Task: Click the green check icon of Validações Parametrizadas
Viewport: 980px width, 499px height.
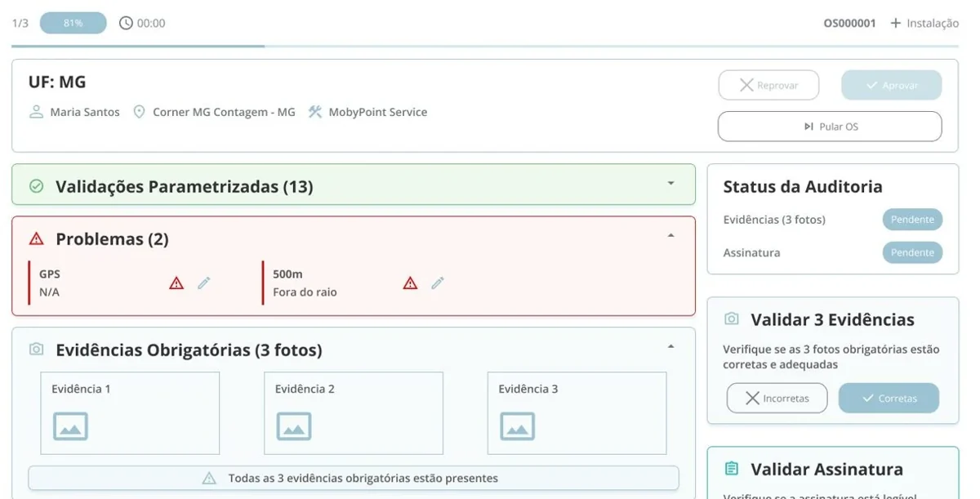Action: pyautogui.click(x=36, y=187)
